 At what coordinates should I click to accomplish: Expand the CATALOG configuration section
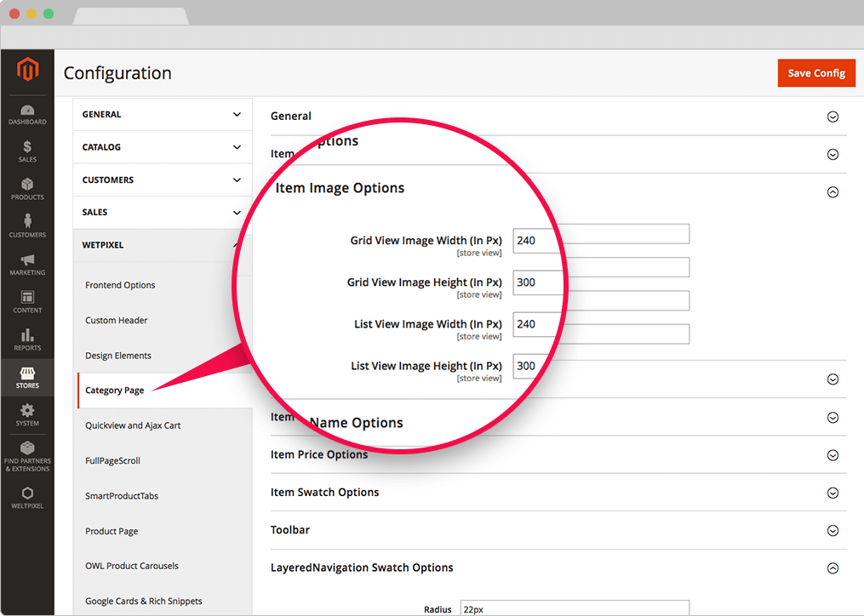pyautogui.click(x=162, y=147)
